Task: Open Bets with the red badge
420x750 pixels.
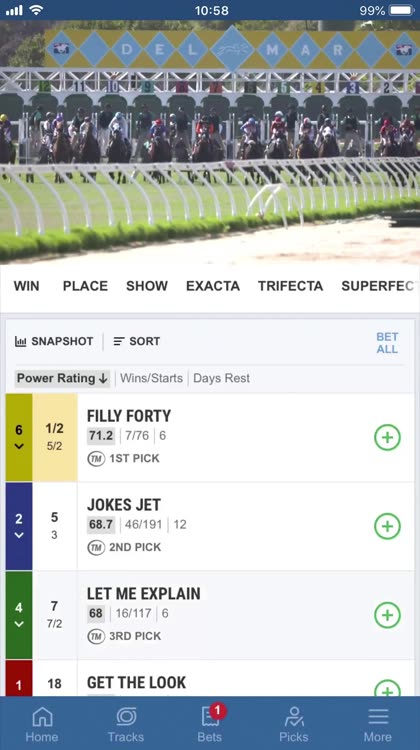Action: pyautogui.click(x=211, y=716)
